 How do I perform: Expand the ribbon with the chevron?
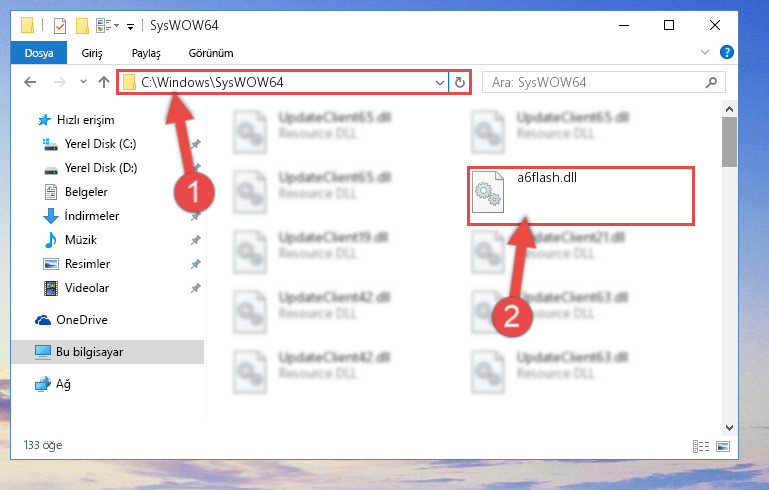tap(705, 52)
